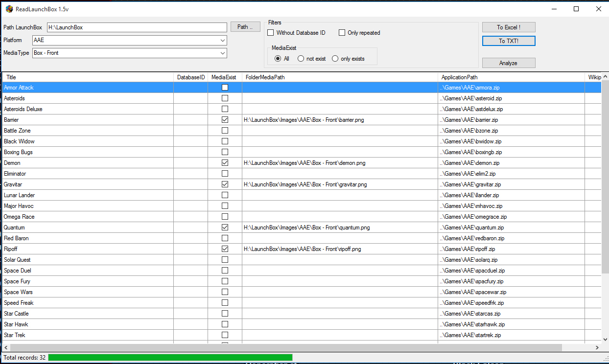Image resolution: width=609 pixels, height=364 pixels.
Task: Toggle MediaExist checkbox for Star Trek
Action: coord(225,335)
